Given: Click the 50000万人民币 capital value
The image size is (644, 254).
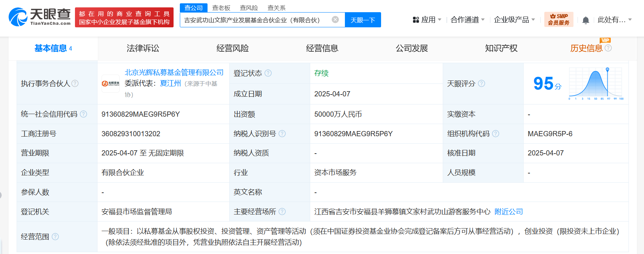Looking at the screenshot, I should click(x=338, y=114).
